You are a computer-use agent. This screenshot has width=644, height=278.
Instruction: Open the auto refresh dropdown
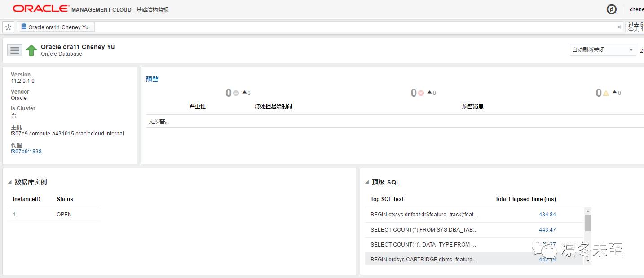point(603,50)
